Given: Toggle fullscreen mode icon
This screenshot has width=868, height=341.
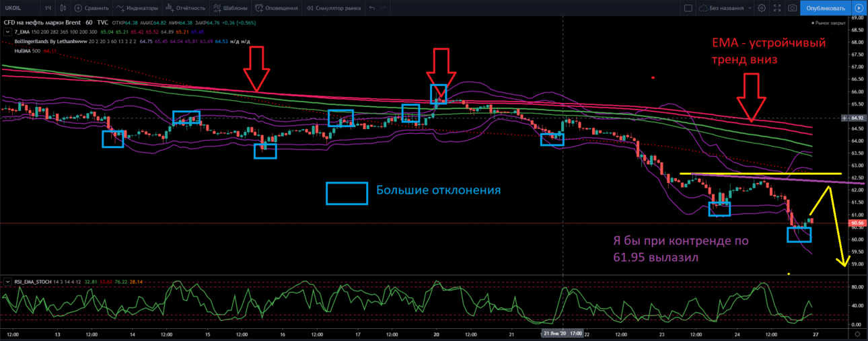Looking at the screenshot, I should pos(777,8).
